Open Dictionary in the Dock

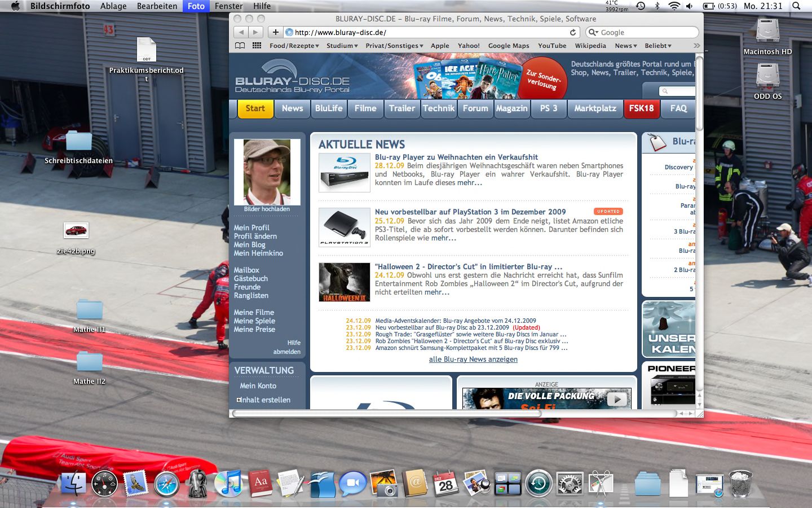(260, 484)
